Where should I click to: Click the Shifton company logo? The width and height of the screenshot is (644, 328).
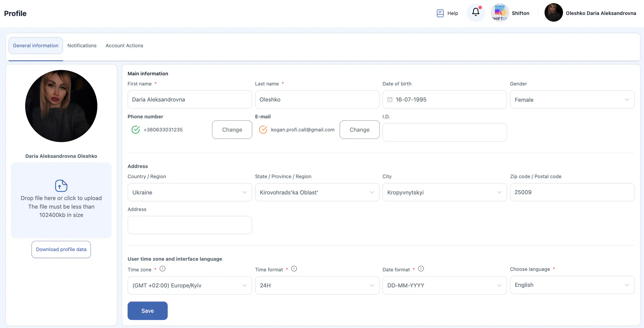(x=500, y=13)
